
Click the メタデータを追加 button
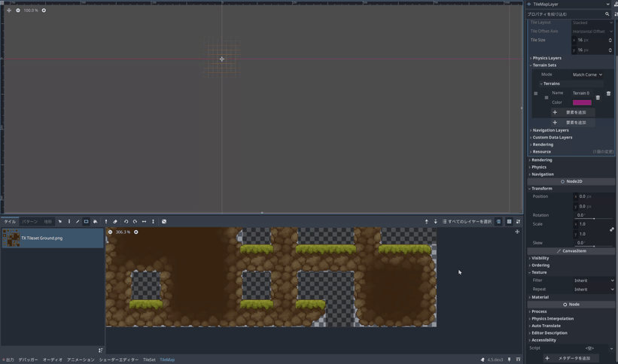pyautogui.click(x=571, y=358)
